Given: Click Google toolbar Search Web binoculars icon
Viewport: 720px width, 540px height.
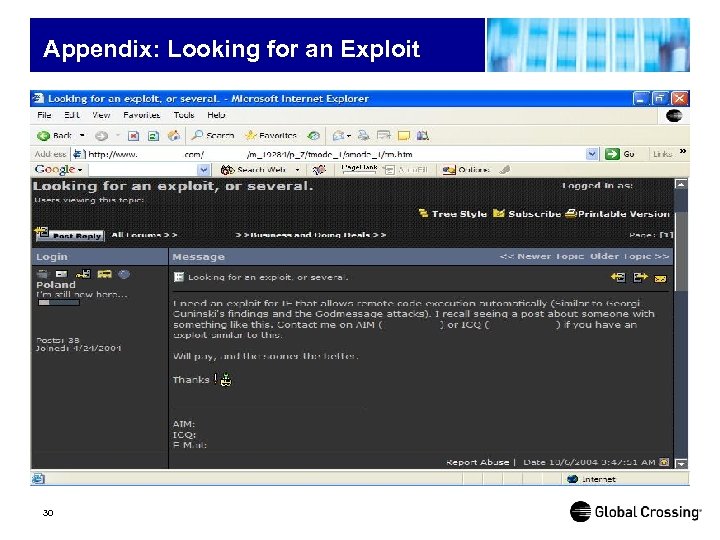Looking at the screenshot, I should 227,170.
